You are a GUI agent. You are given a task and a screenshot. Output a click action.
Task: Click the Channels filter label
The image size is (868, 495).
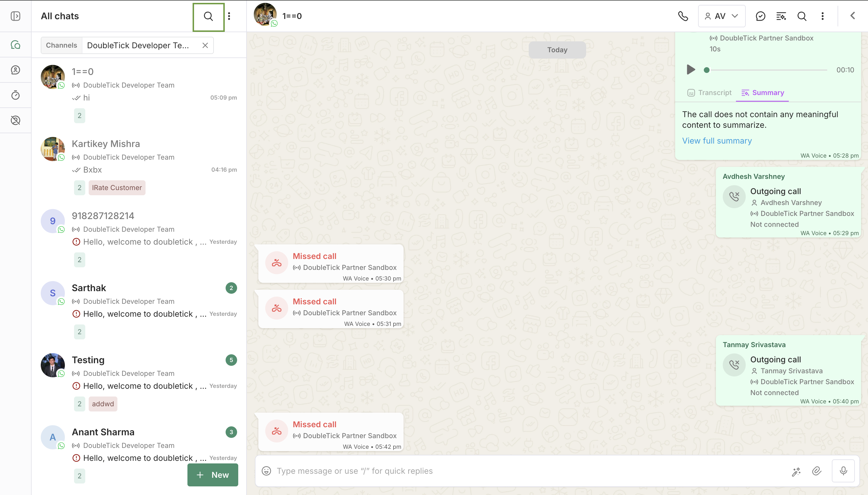coord(61,46)
